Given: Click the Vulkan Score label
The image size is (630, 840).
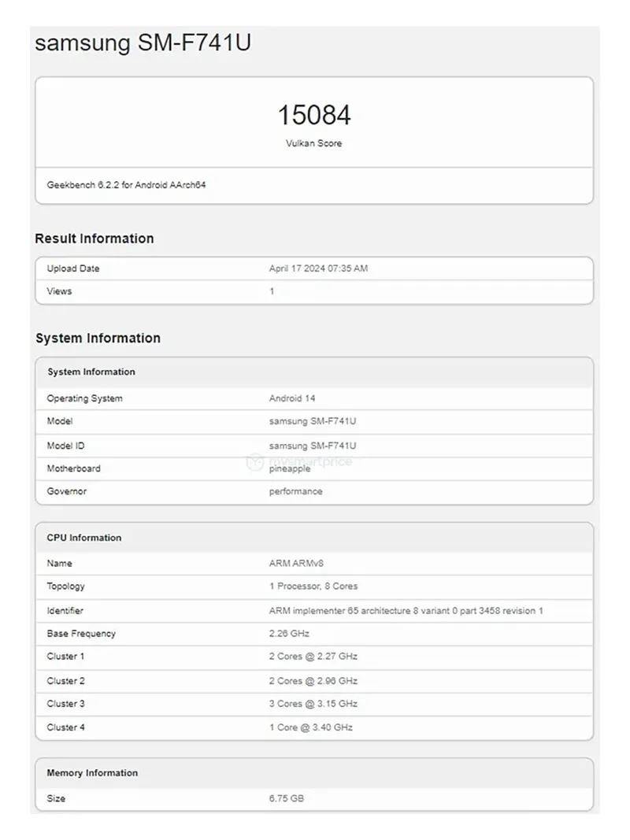Looking at the screenshot, I should point(313,143).
